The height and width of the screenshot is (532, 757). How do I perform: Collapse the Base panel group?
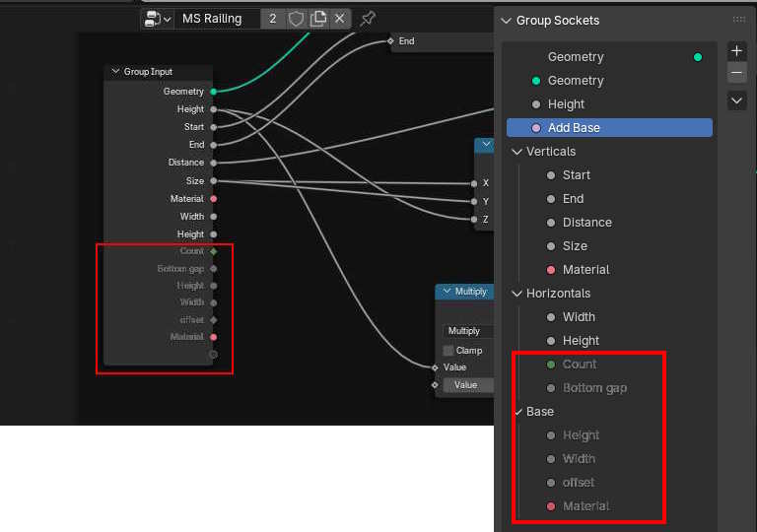518,412
